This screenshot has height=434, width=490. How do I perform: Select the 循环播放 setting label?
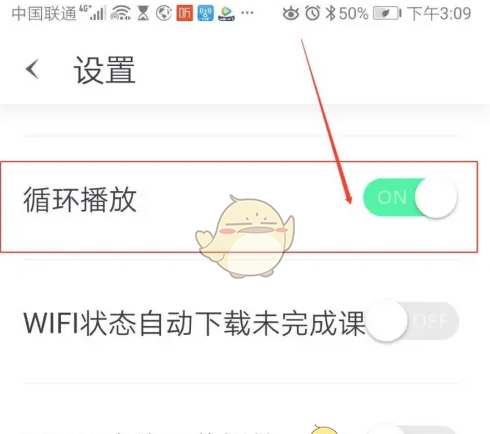pos(80,200)
